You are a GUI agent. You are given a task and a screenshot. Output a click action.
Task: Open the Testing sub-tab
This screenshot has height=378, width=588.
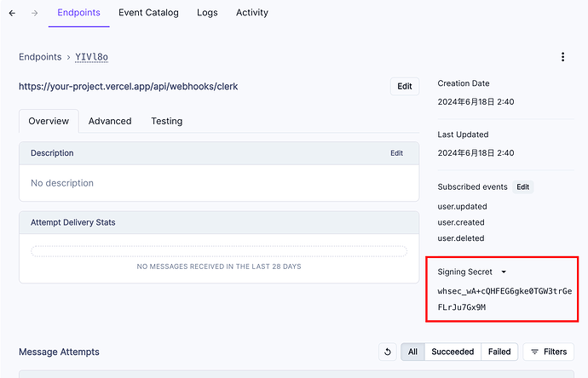pyautogui.click(x=167, y=121)
